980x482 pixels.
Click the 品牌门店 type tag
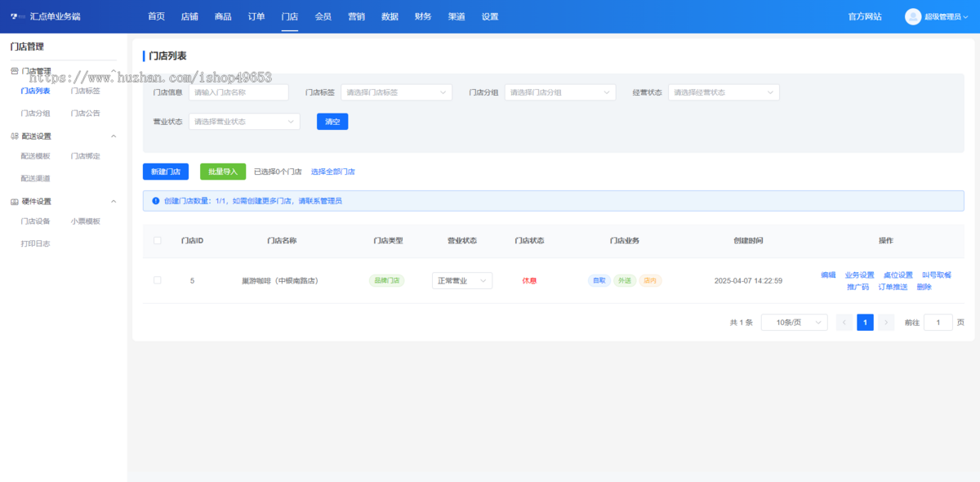click(x=386, y=280)
